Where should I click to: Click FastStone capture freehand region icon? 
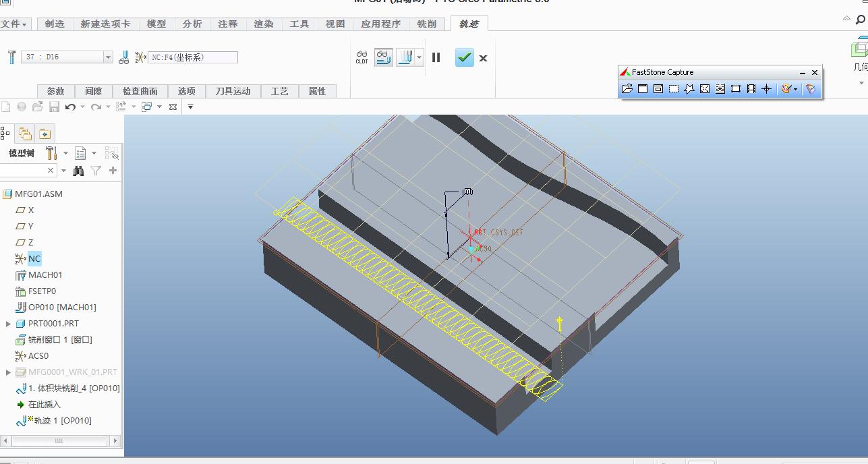click(689, 88)
